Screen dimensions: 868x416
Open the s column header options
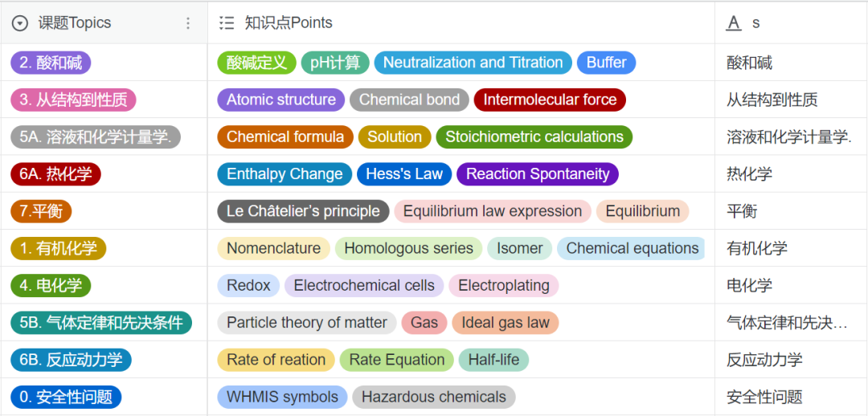(756, 23)
